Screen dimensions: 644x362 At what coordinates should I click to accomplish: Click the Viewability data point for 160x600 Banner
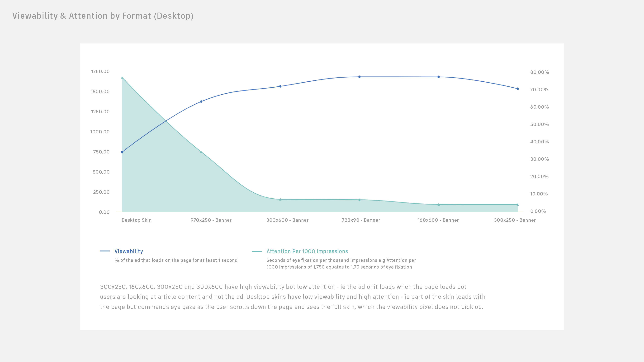(x=439, y=77)
